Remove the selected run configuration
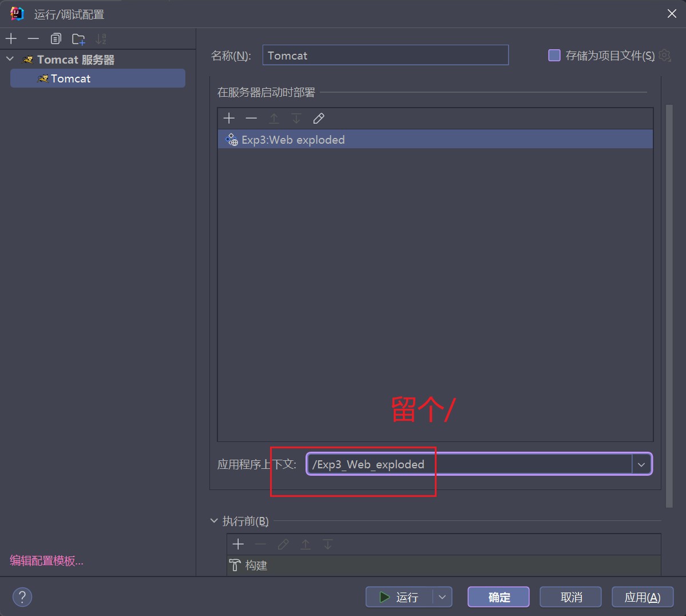 [33, 39]
